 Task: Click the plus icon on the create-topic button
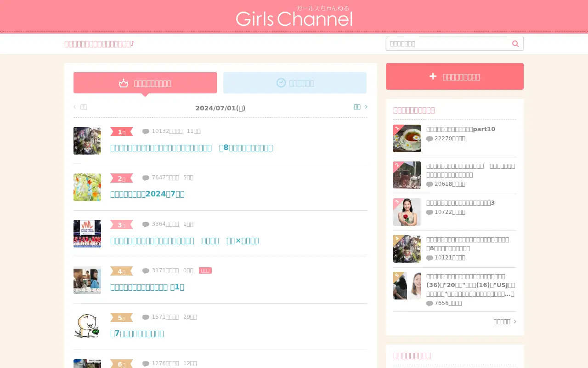433,76
